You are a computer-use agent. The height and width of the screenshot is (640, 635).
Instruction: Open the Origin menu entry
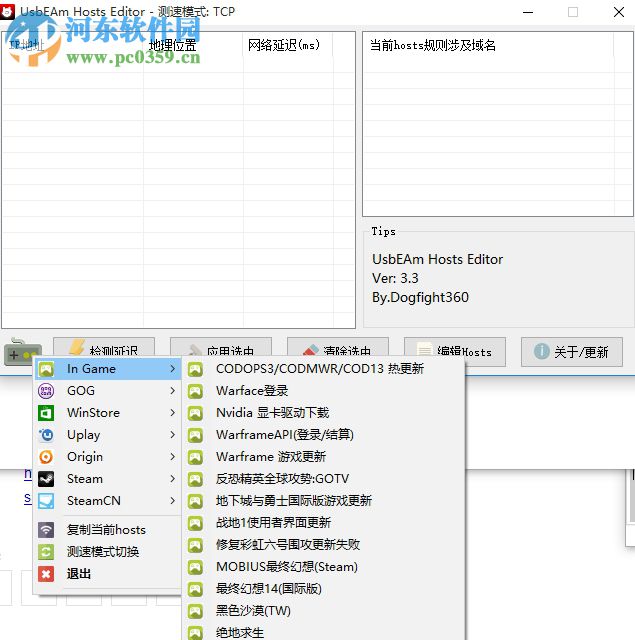click(108, 457)
